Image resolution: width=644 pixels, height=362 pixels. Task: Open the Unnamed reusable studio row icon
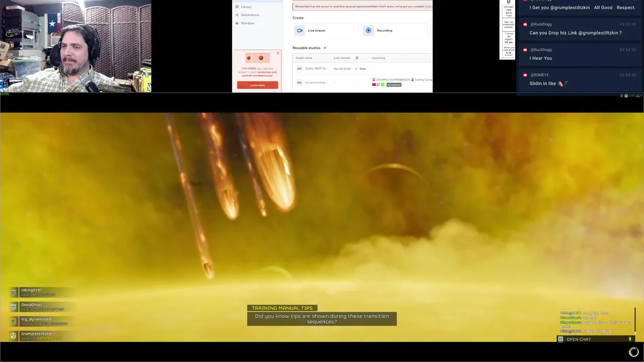(x=299, y=82)
